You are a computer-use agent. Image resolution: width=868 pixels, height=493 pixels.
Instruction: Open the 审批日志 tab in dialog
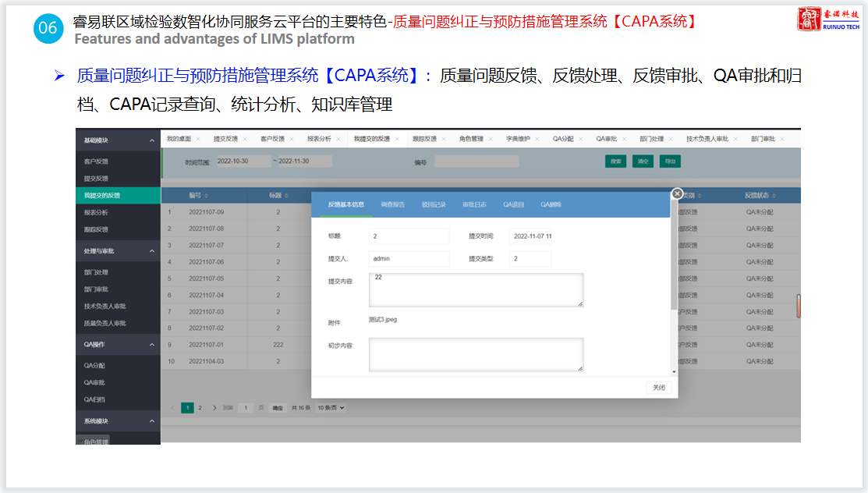tap(474, 205)
